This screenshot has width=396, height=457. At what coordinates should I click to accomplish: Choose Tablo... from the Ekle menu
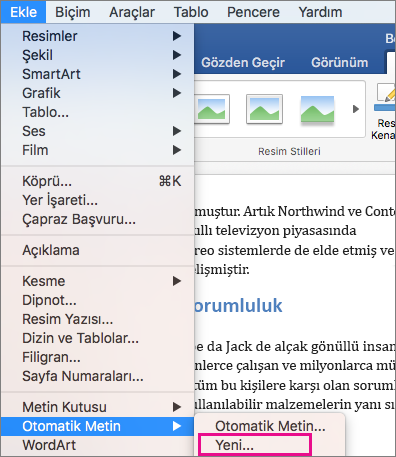pyautogui.click(x=97, y=112)
